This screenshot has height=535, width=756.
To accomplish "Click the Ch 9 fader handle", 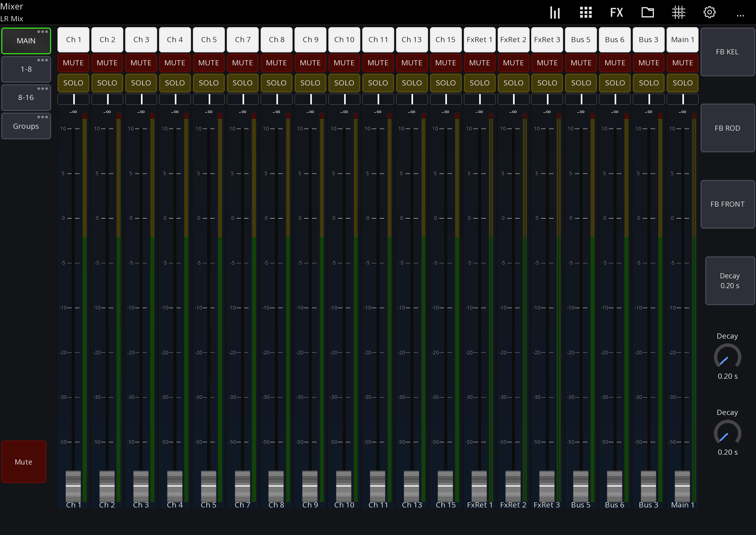I will (x=310, y=486).
